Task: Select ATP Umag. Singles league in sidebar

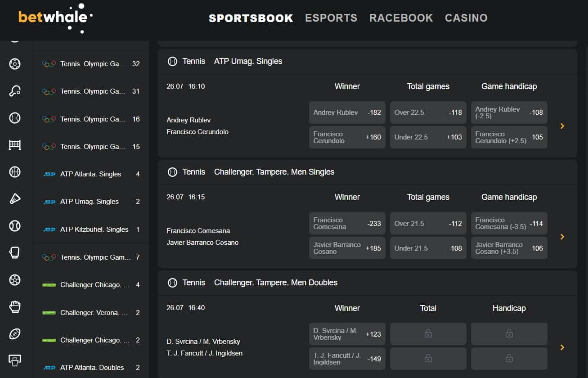Action: coord(91,202)
